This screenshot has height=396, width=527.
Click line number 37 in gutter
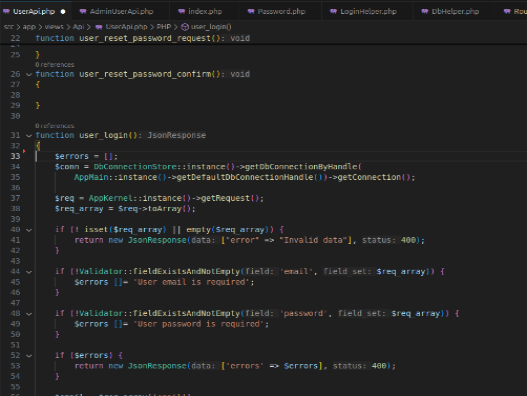pyautogui.click(x=15, y=198)
